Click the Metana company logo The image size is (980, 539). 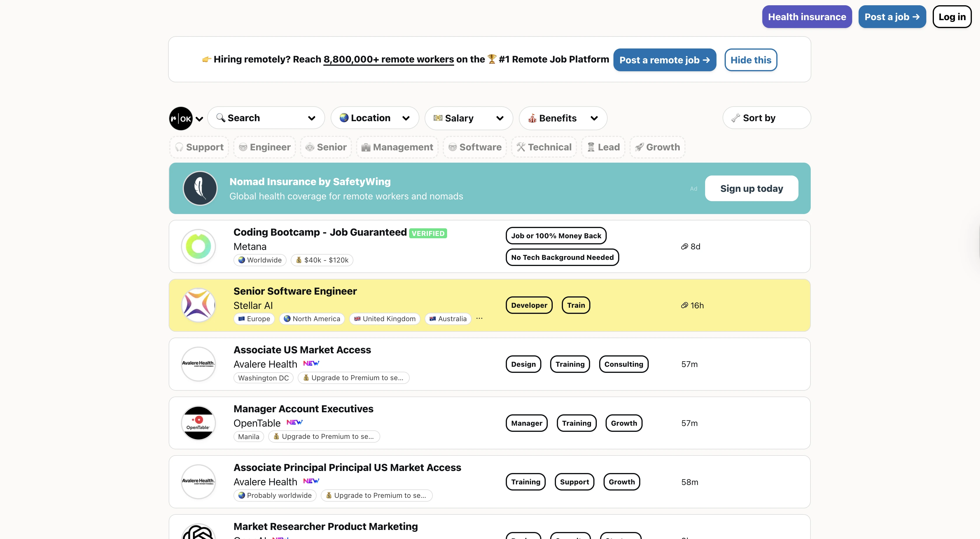[x=198, y=246]
